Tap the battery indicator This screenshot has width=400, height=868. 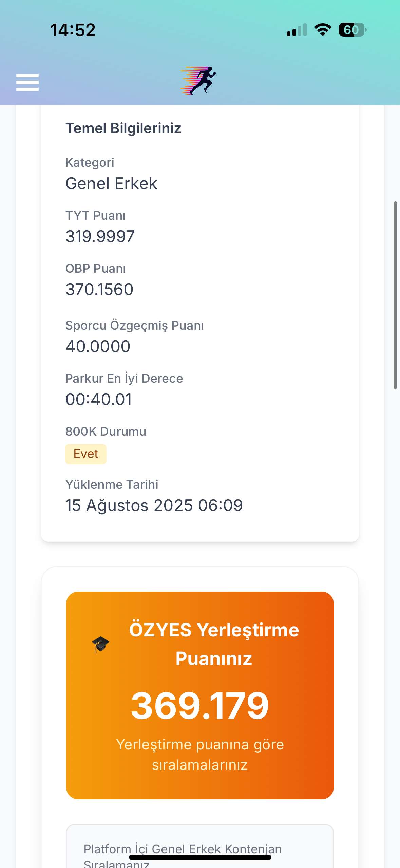click(x=353, y=30)
